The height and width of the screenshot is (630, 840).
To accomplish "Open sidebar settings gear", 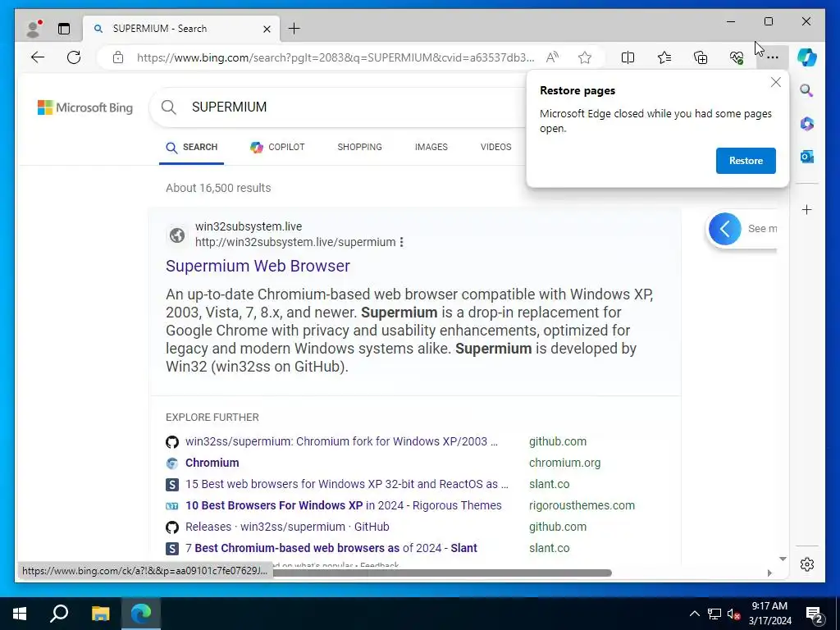I will point(807,564).
